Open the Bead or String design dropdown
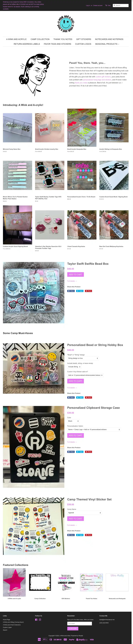Screen dimensions: 133x644 coord(83,358)
